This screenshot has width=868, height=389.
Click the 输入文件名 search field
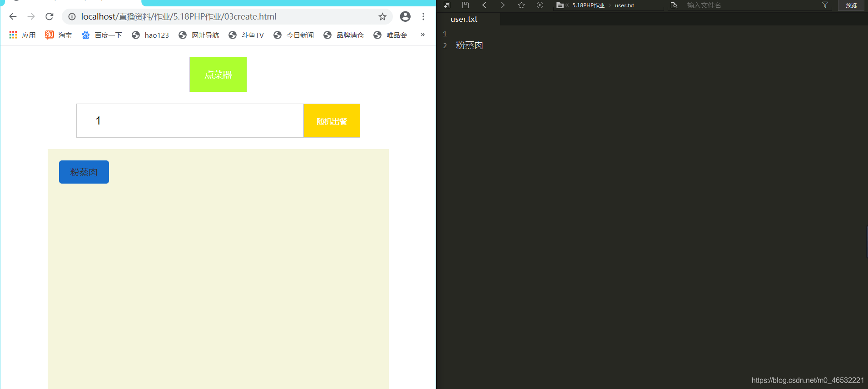(x=749, y=5)
